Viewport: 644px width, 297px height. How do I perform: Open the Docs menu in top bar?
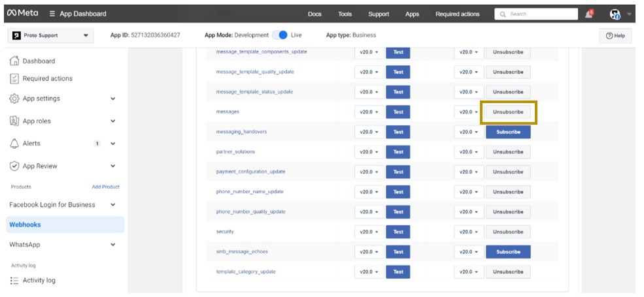314,14
